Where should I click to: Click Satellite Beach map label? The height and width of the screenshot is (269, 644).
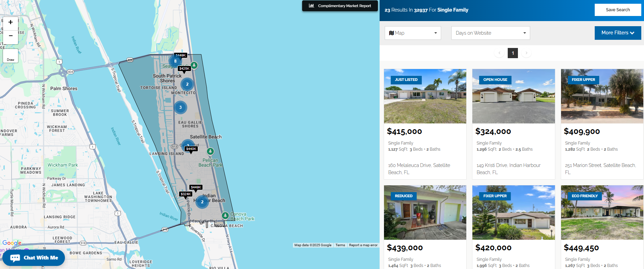tap(206, 137)
